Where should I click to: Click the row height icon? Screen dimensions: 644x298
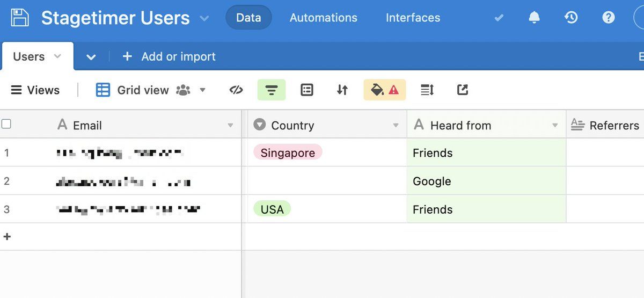427,90
